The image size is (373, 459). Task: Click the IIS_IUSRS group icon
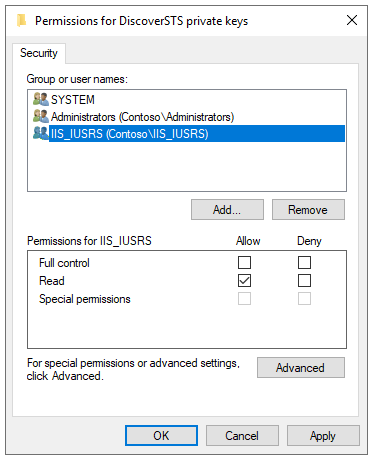click(41, 133)
